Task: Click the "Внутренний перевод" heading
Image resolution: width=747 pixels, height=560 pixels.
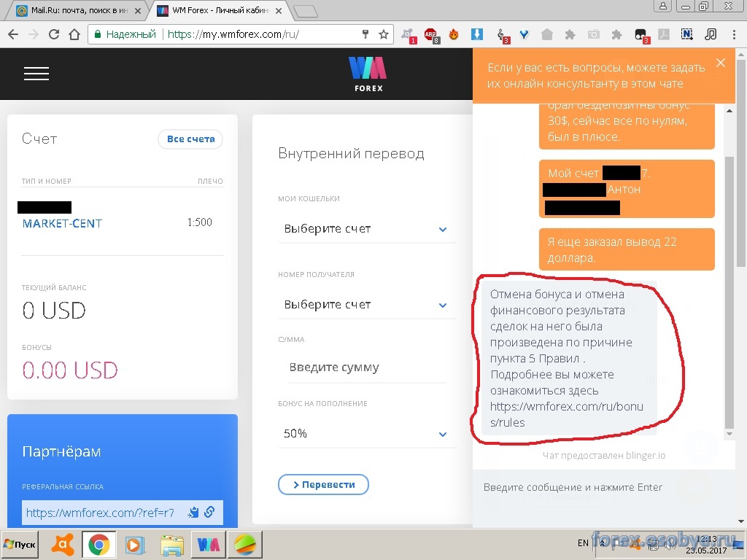Action: (351, 153)
